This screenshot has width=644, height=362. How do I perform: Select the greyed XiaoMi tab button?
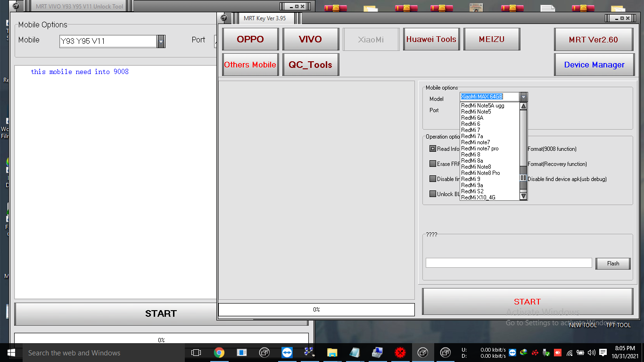tap(371, 39)
